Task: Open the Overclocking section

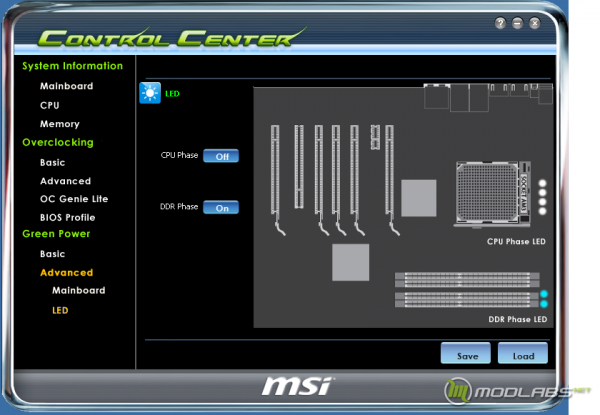Action: coord(58,142)
